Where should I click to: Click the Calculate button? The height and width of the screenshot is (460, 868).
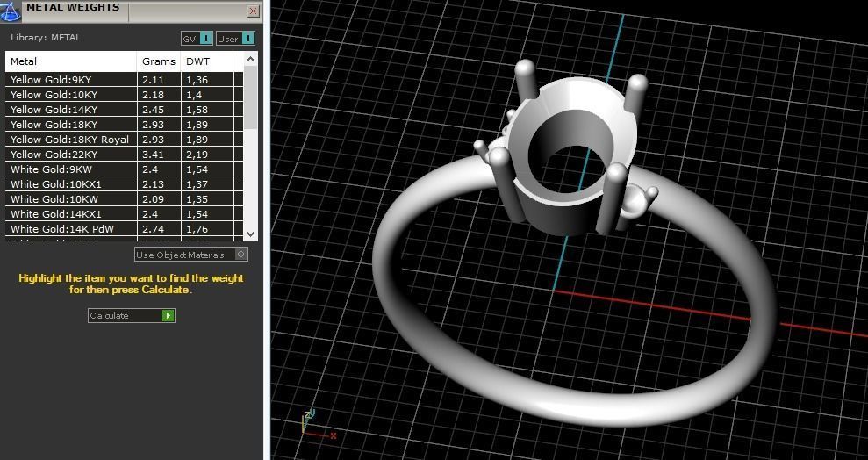(x=131, y=315)
